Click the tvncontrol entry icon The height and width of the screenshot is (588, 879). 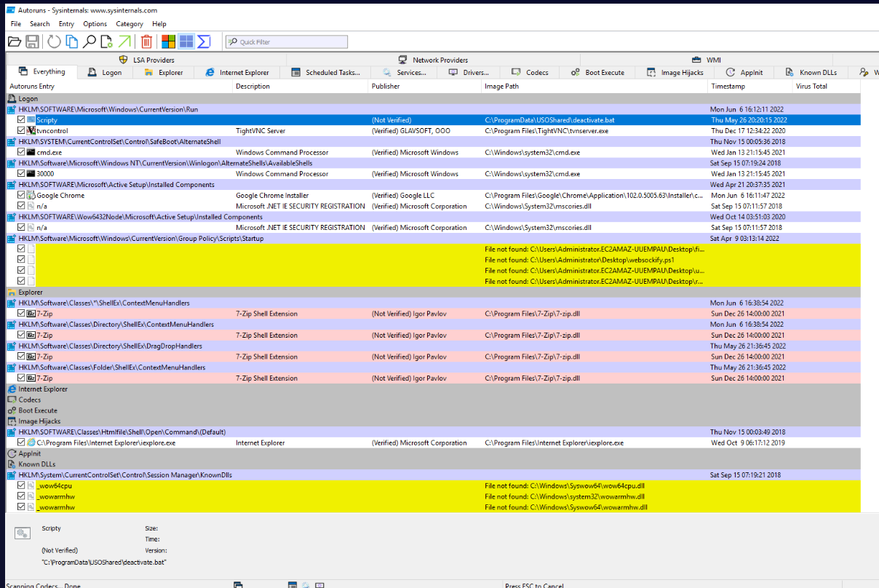pos(31,131)
